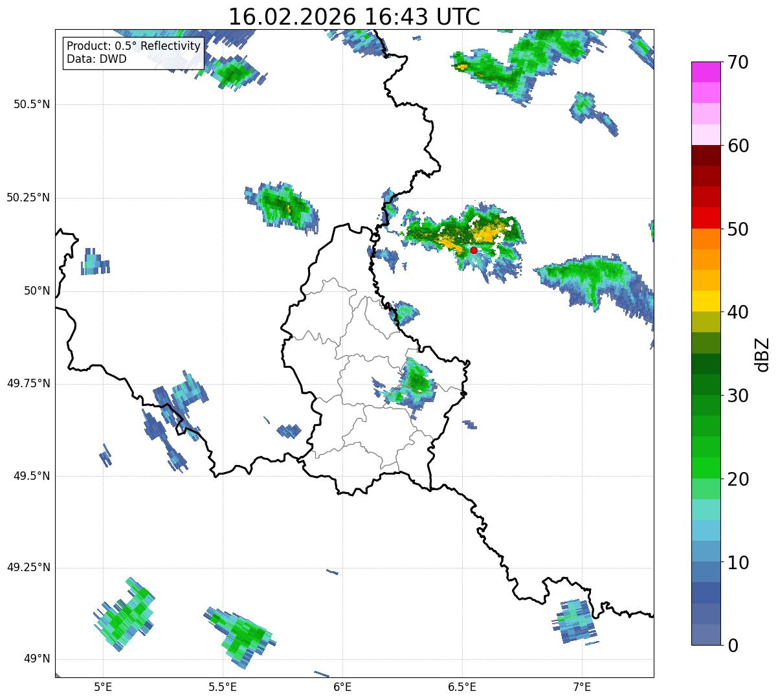
Task: Click the plot title 16.02.2026 16:43 UTC
Action: pos(354,17)
